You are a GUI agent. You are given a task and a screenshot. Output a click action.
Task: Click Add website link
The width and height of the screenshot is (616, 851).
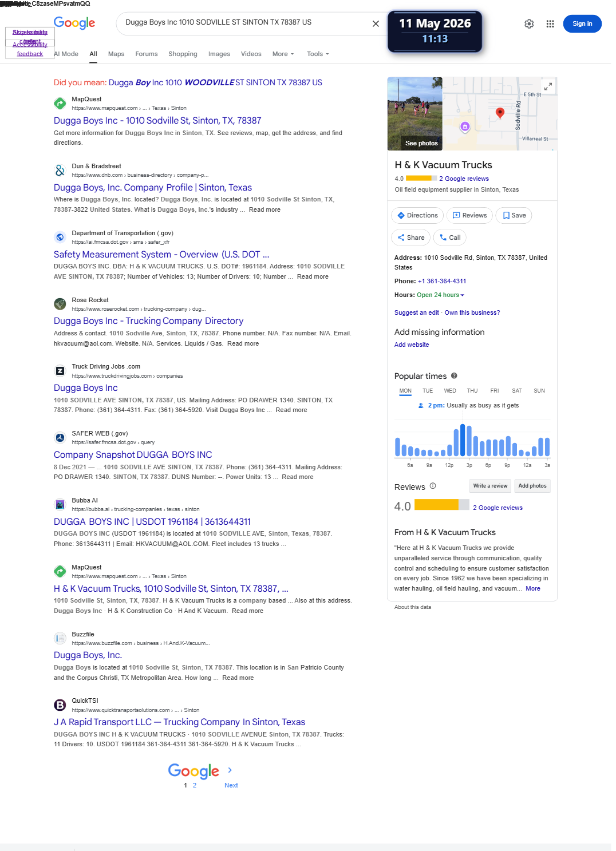click(412, 345)
